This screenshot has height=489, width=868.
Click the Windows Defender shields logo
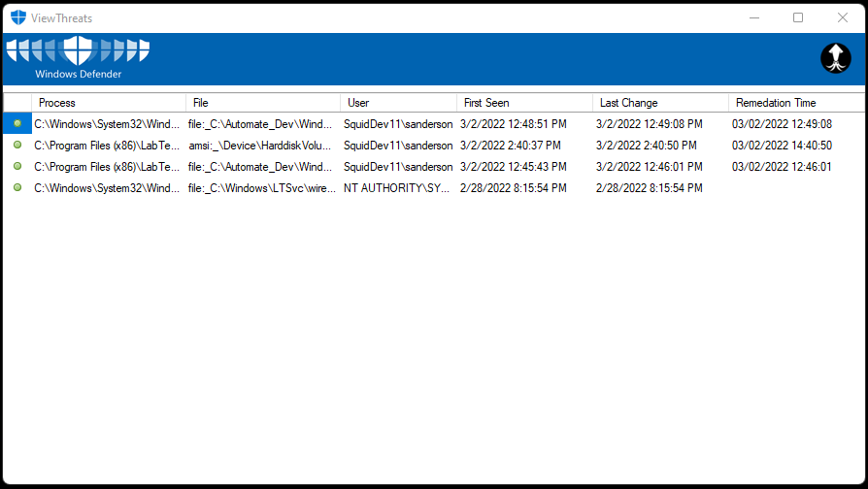tap(78, 51)
